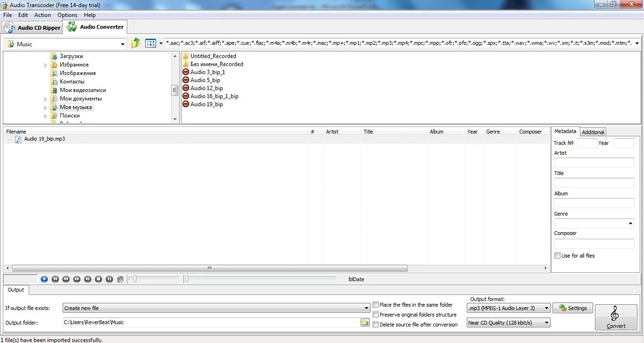Enable the Use for all files checkbox
This screenshot has height=343, width=644.
coord(558,256)
